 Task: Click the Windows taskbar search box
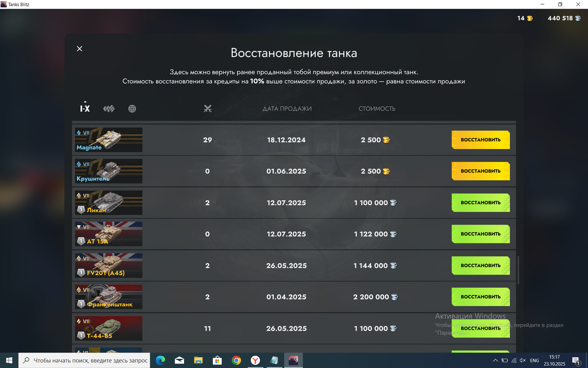click(85, 361)
